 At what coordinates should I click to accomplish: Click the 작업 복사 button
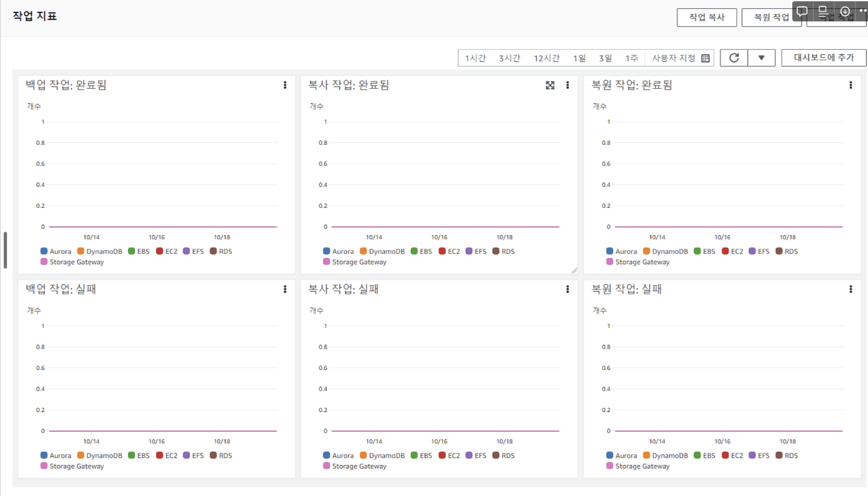click(707, 18)
